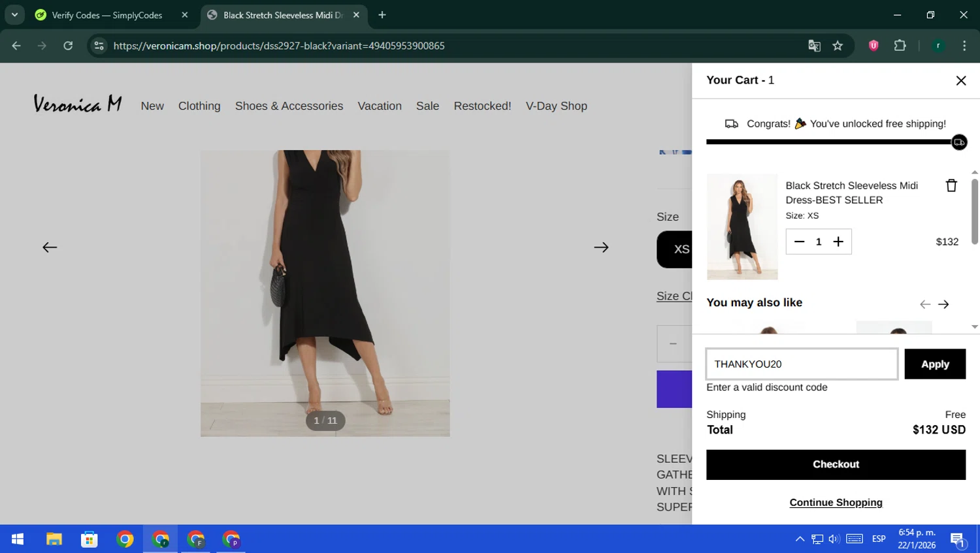Open the Restocked! menu item
Screen dimensions: 980x553
click(482, 106)
